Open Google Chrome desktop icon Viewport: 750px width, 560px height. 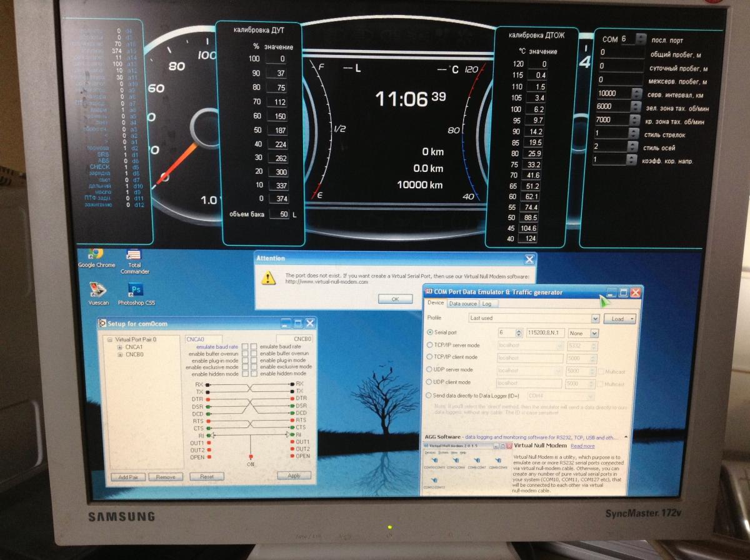[x=96, y=254]
